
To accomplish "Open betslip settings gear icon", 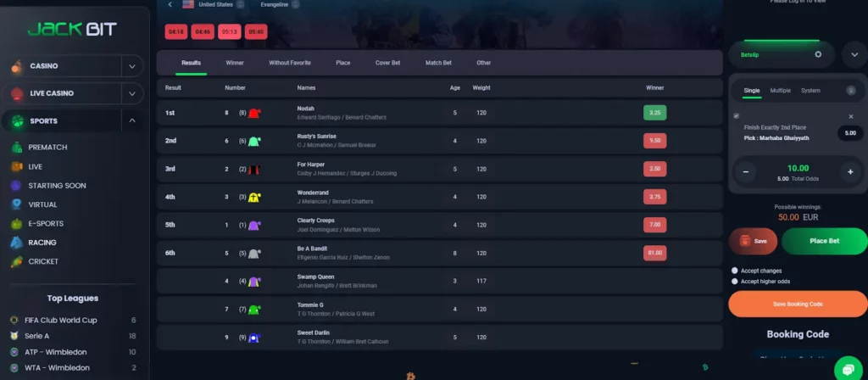I will tap(818, 54).
